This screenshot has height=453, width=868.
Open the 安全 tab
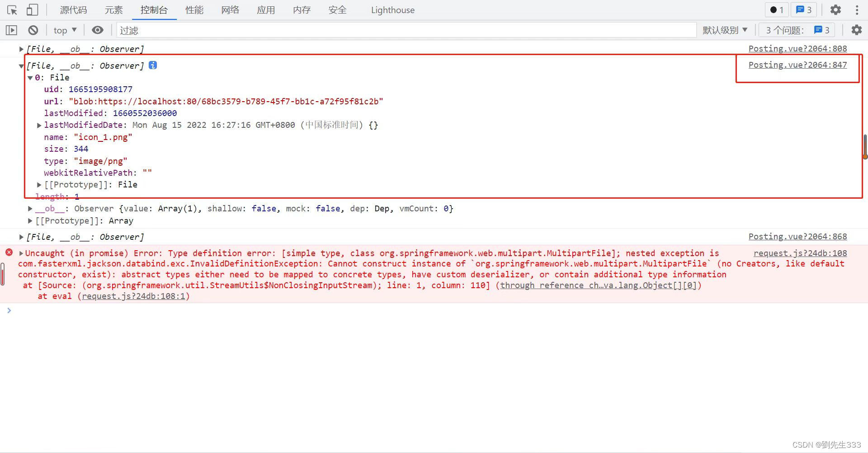(x=337, y=10)
